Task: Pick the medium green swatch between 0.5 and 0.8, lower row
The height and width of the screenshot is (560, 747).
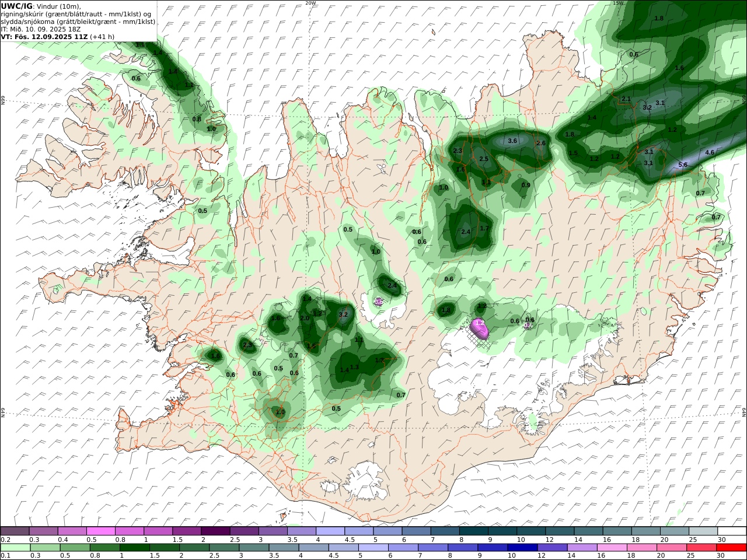Action: click(75, 548)
